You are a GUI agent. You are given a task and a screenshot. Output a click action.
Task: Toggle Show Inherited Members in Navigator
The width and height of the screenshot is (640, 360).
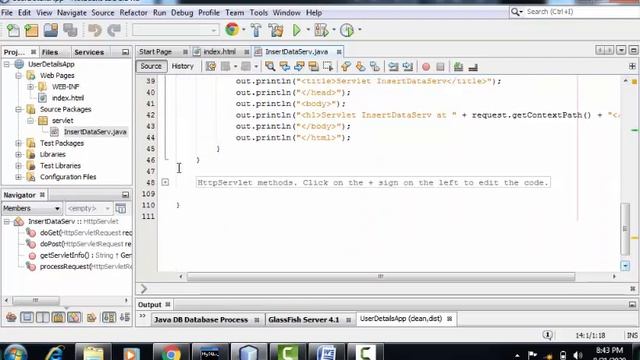point(11,317)
